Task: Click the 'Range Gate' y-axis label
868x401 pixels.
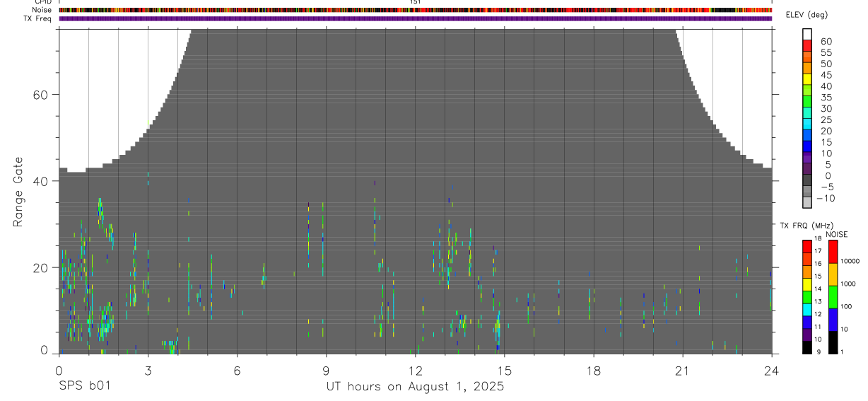Action: pos(18,192)
